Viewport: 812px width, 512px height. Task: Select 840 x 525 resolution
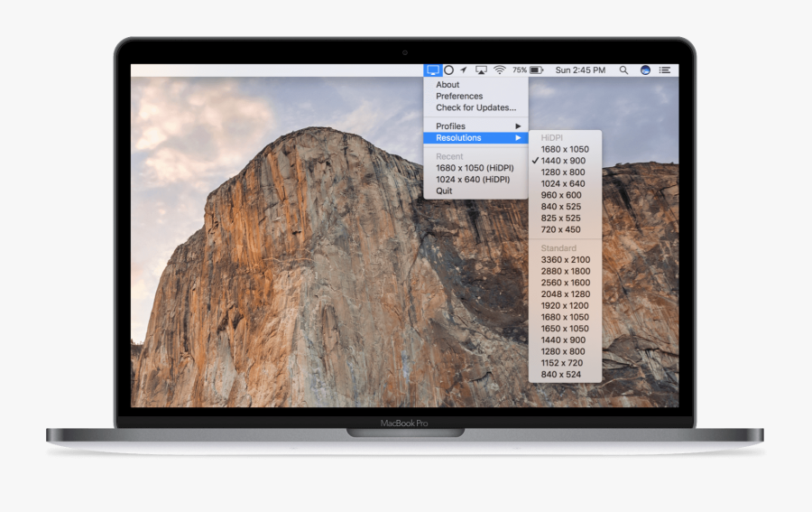point(565,206)
